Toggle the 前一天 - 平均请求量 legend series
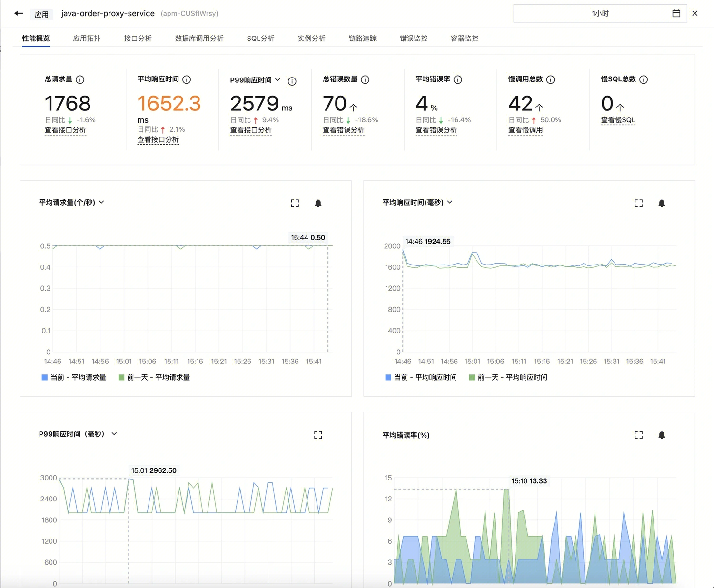The width and height of the screenshot is (714, 588). pos(154,377)
